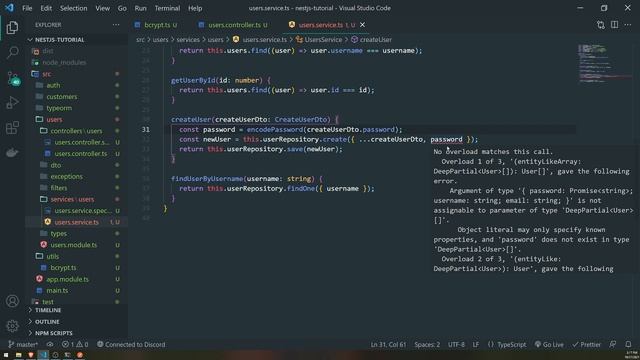
Task: Open users.module.ts in the explorer
Action: [73, 245]
